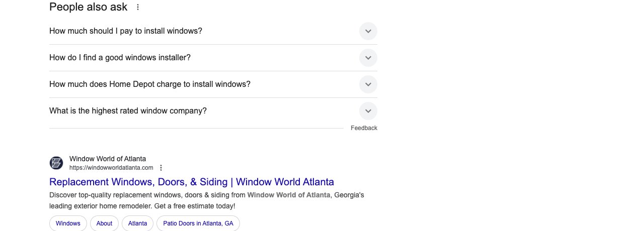The image size is (644, 231).
Task: Click the People also ask heading
Action: click(x=89, y=7)
